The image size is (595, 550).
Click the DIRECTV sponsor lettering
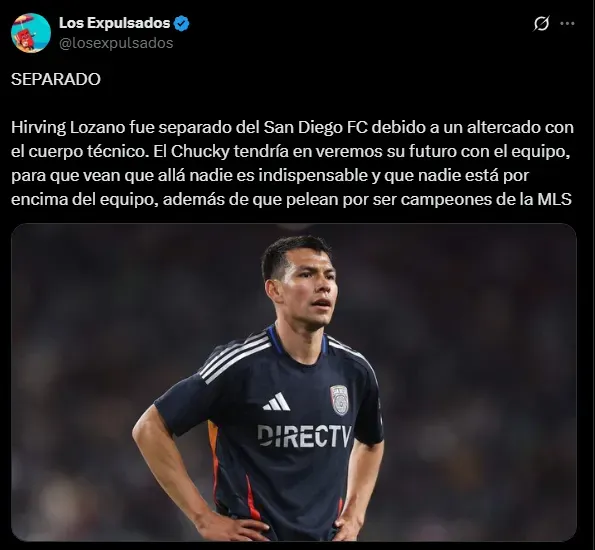[x=304, y=435]
